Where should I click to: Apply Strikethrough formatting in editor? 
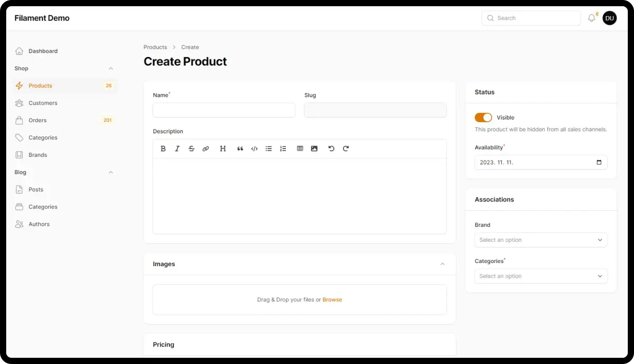[x=192, y=149]
